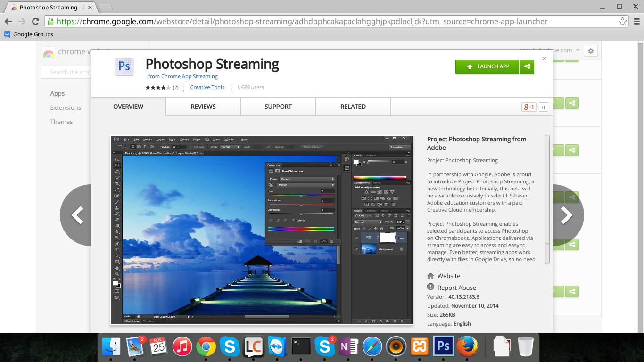Hide the Background layer in the preview

pos(356,249)
